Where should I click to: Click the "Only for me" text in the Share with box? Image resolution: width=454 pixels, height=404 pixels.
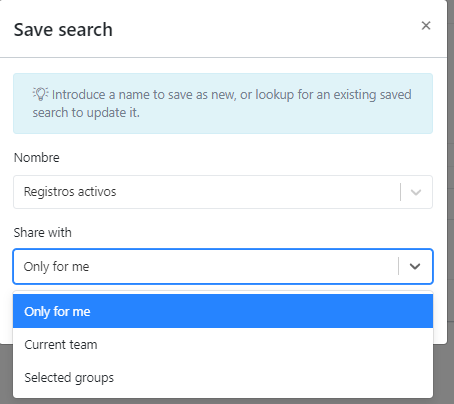click(56, 267)
